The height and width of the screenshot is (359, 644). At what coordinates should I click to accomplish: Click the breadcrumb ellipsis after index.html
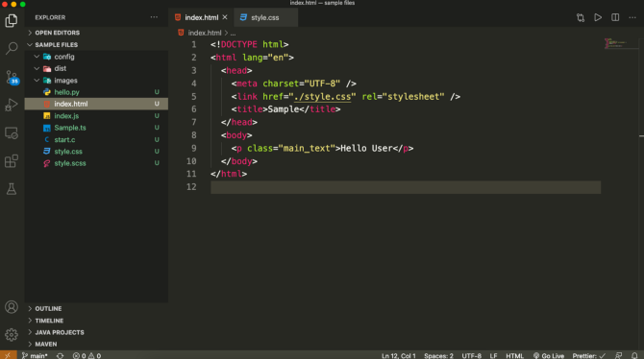233,33
